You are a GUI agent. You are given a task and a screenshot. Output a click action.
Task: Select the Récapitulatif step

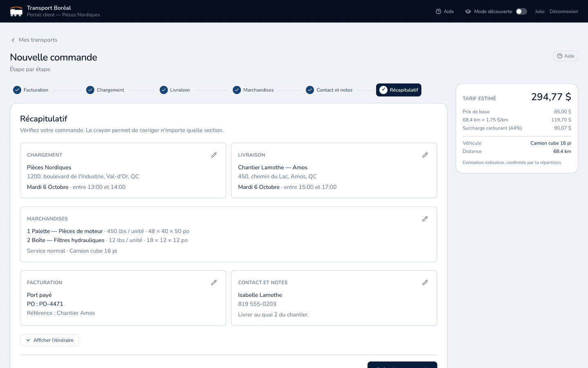tap(399, 90)
